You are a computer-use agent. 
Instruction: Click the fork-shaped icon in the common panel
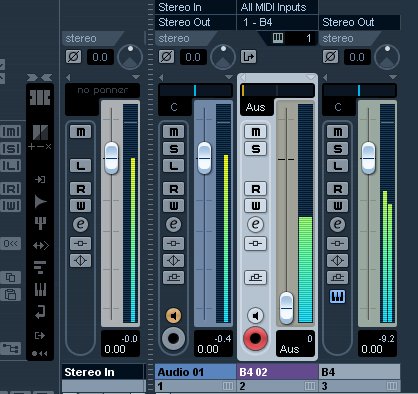pyautogui.click(x=40, y=223)
